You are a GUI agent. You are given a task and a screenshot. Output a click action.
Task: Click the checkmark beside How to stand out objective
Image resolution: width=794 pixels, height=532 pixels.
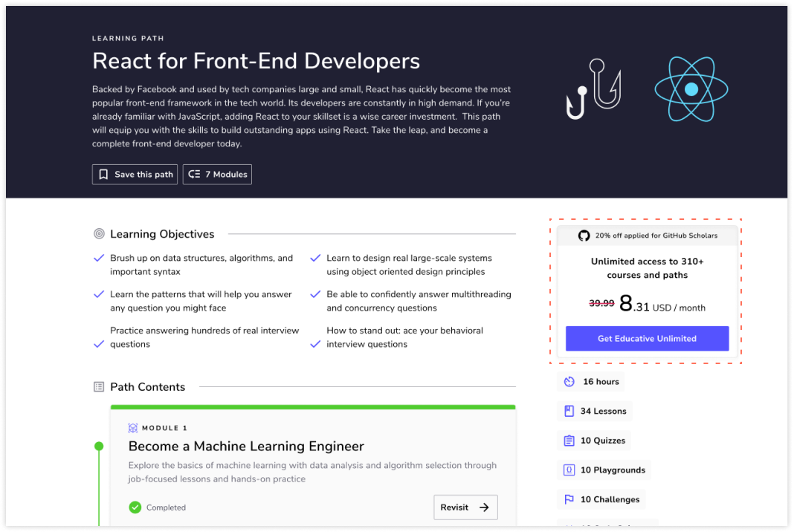315,344
